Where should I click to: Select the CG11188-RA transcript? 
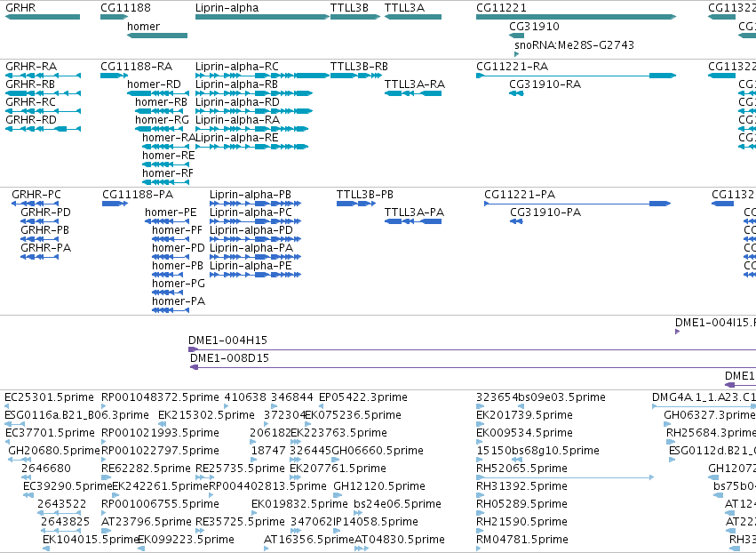(115, 76)
